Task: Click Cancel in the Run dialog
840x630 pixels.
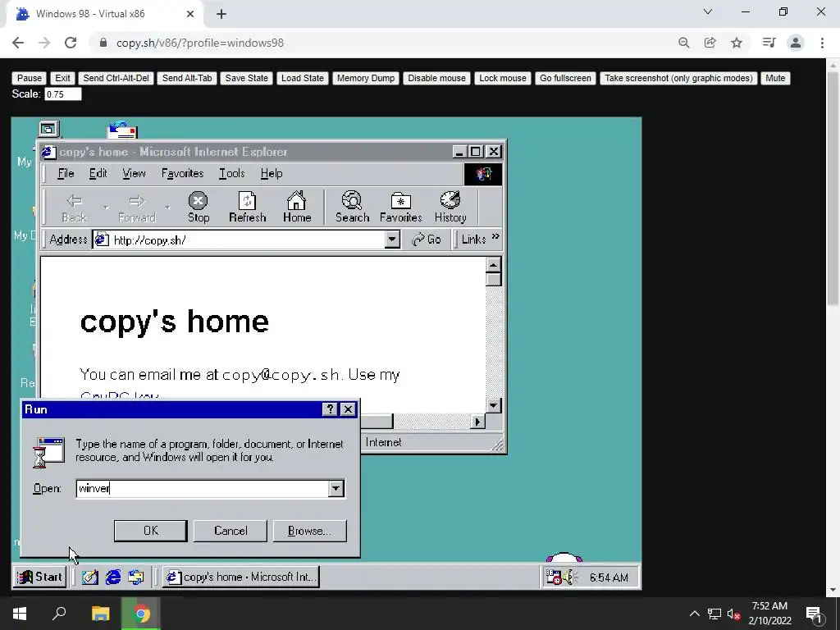Action: click(x=231, y=531)
